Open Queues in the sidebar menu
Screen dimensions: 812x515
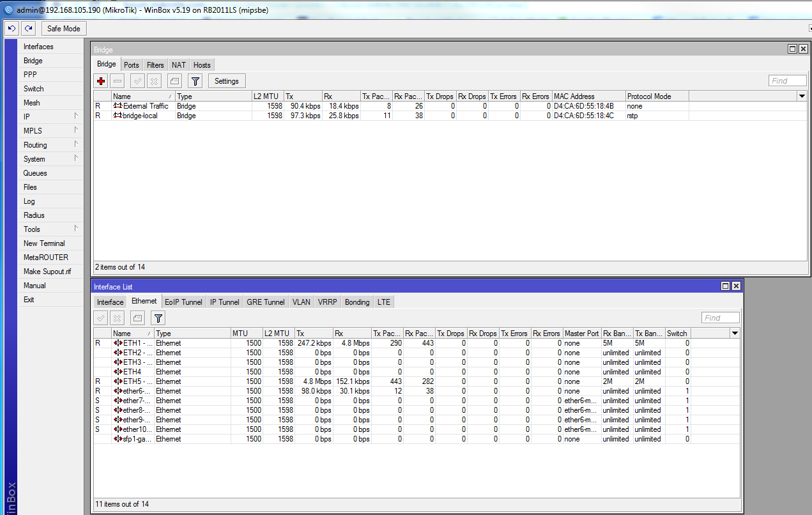[50, 173]
